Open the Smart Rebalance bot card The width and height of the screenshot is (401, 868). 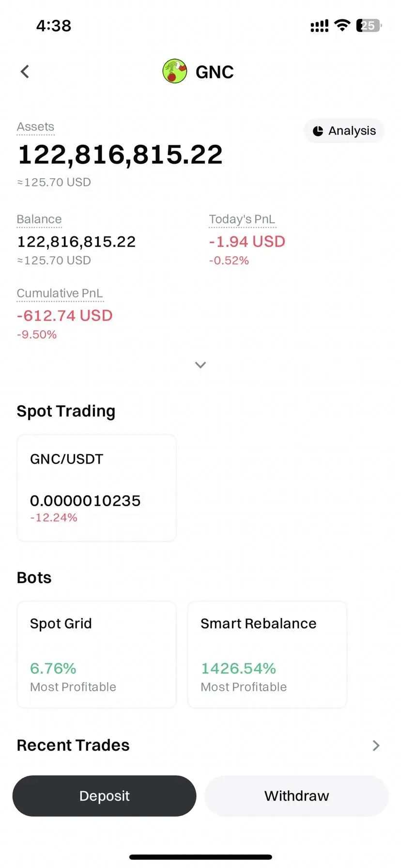[267, 654]
